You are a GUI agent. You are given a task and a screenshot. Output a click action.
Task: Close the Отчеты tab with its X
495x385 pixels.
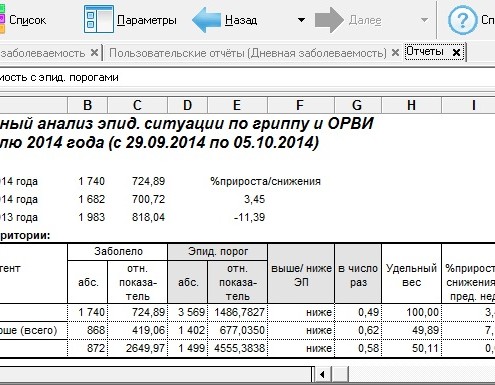pyautogui.click(x=456, y=52)
